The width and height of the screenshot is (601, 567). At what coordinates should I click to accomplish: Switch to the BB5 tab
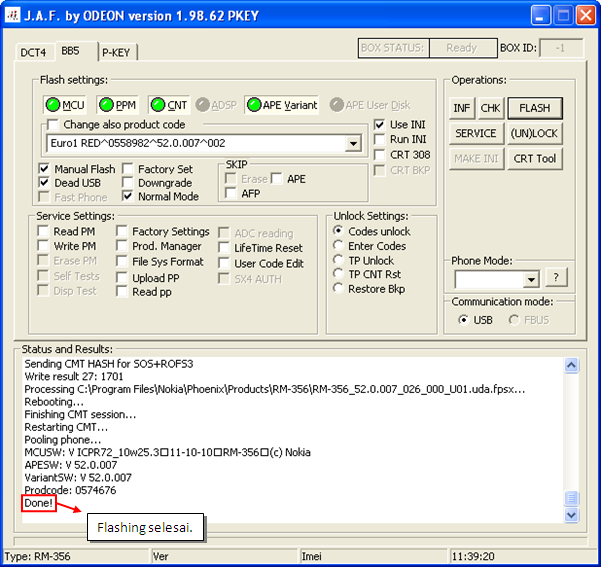tap(75, 51)
